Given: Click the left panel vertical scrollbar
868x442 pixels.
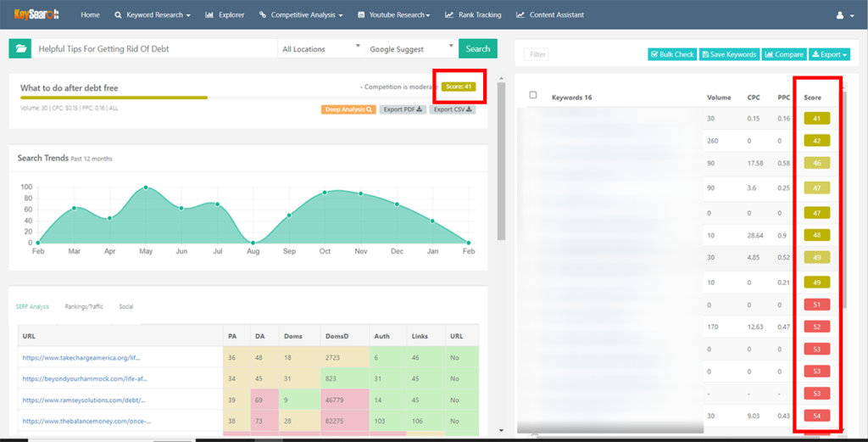Looking at the screenshot, I should click(501, 160).
